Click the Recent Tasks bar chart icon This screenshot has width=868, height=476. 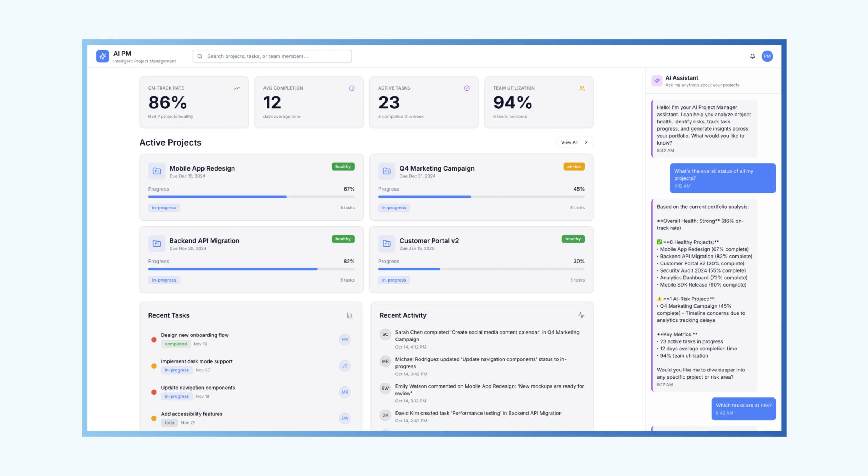349,315
